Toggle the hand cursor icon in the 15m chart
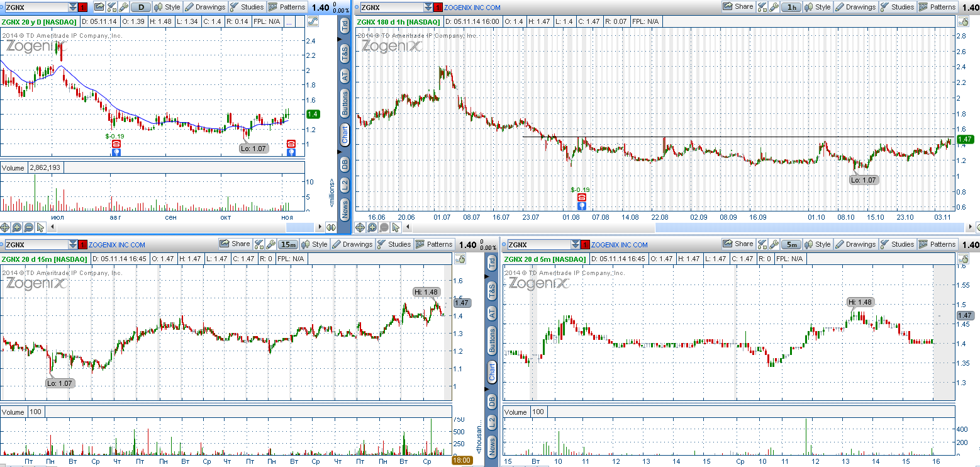 pos(459,258)
